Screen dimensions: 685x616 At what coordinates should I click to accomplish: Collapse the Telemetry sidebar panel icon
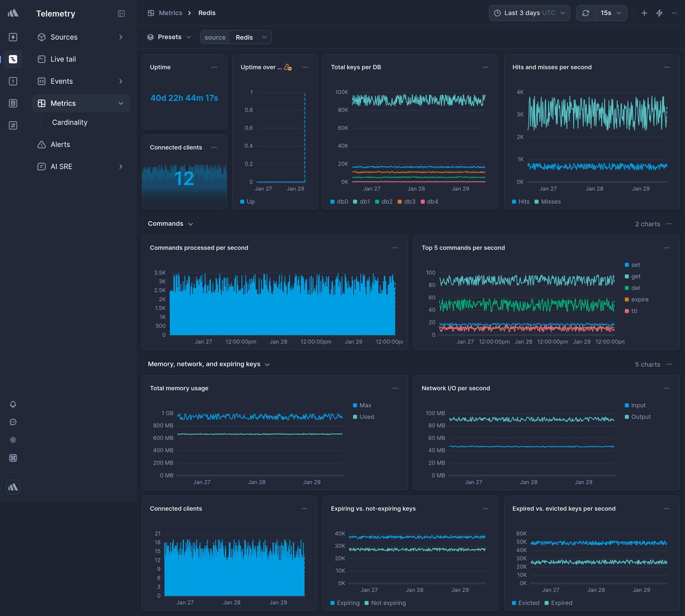click(121, 13)
